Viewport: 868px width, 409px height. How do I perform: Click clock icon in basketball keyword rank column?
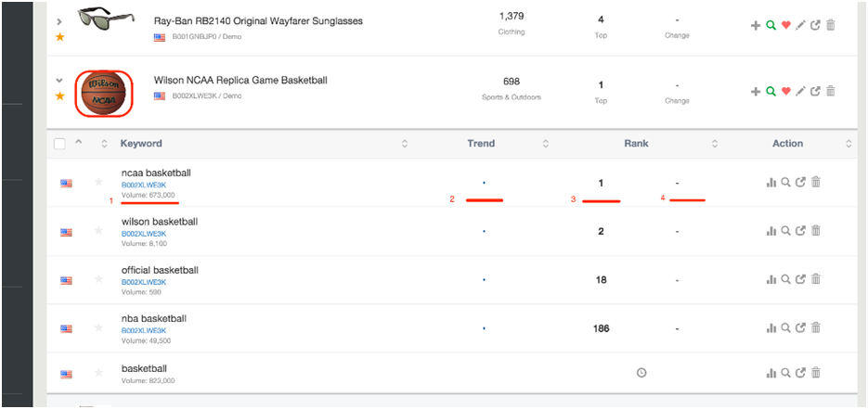click(x=641, y=373)
